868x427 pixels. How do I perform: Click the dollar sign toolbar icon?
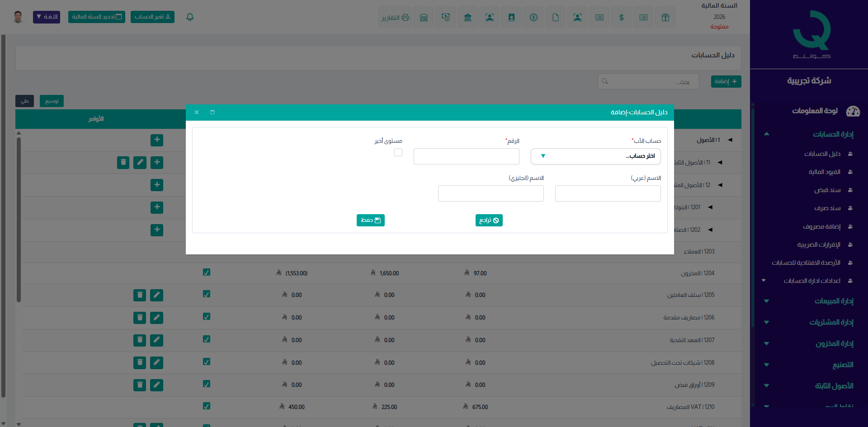(x=621, y=18)
